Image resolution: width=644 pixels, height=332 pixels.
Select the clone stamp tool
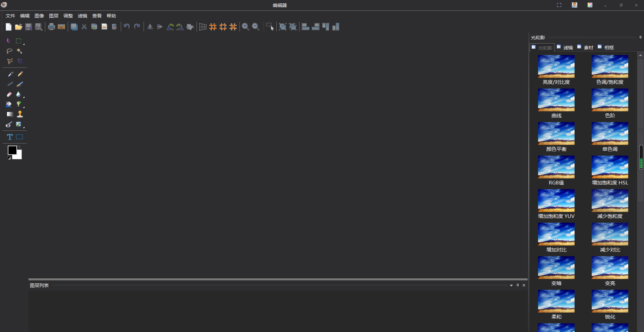tap(20, 114)
